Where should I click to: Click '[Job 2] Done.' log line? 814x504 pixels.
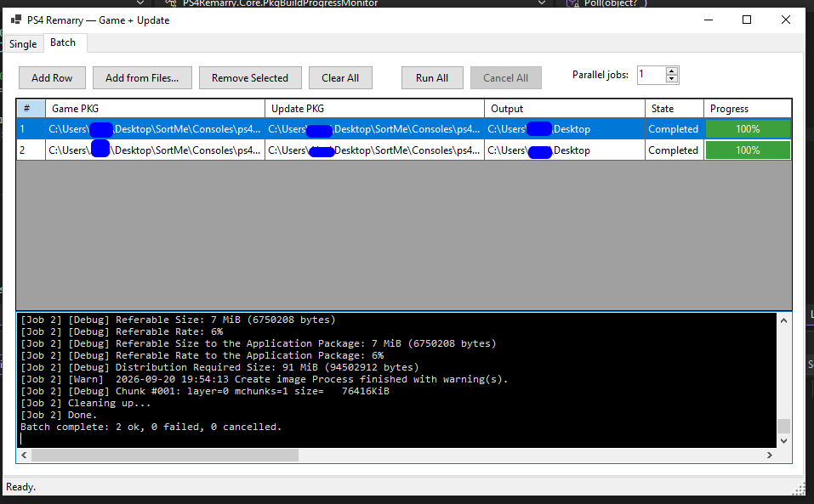coord(59,415)
